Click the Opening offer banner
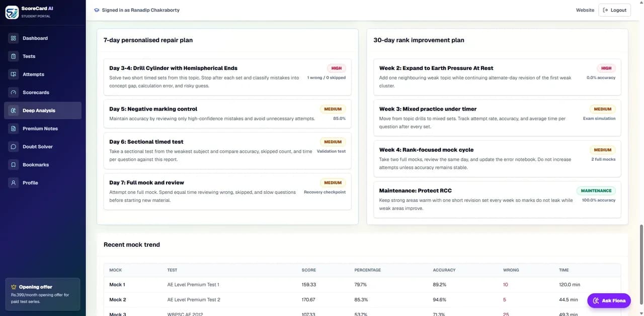 [x=43, y=294]
